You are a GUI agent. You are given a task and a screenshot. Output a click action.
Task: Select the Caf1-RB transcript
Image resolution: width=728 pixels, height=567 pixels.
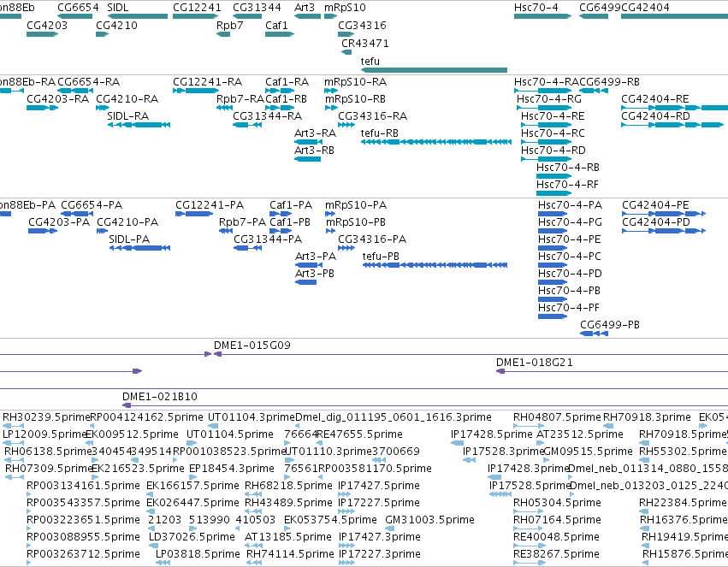280,108
